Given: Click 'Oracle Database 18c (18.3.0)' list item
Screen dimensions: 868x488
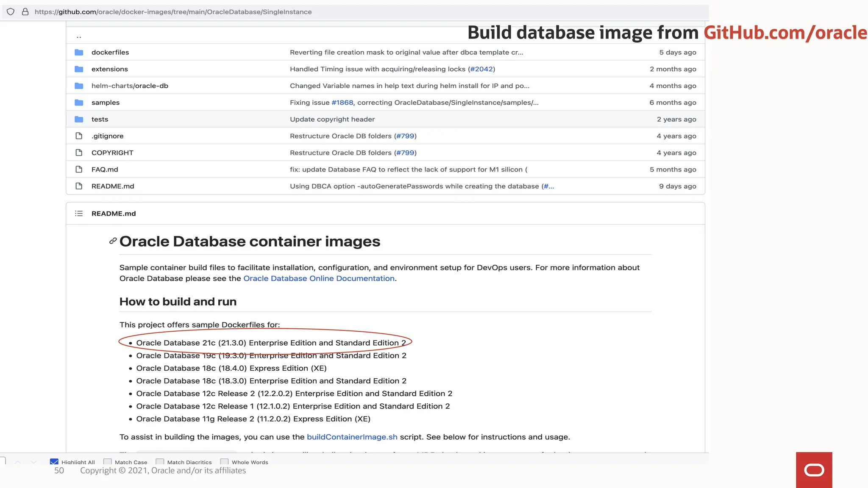Looking at the screenshot, I should coord(271,381).
